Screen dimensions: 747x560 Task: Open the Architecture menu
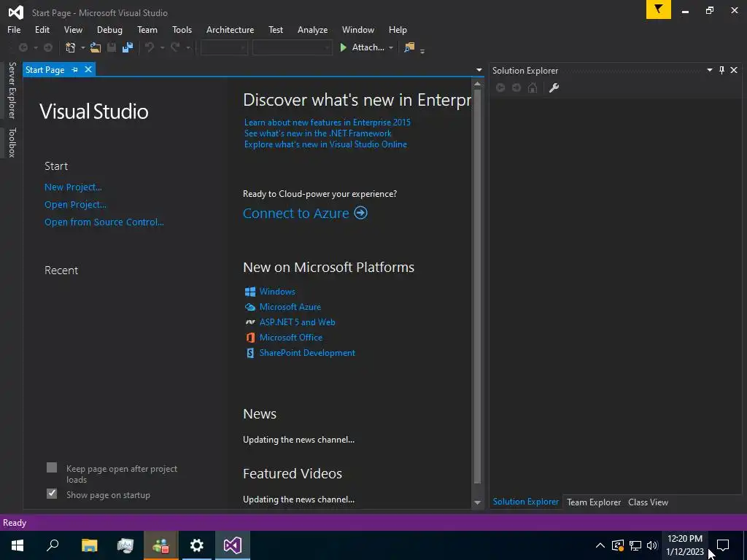(x=230, y=29)
